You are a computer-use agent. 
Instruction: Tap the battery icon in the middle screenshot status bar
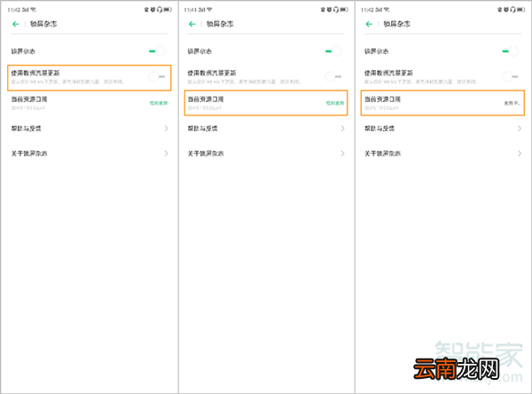[x=344, y=10]
